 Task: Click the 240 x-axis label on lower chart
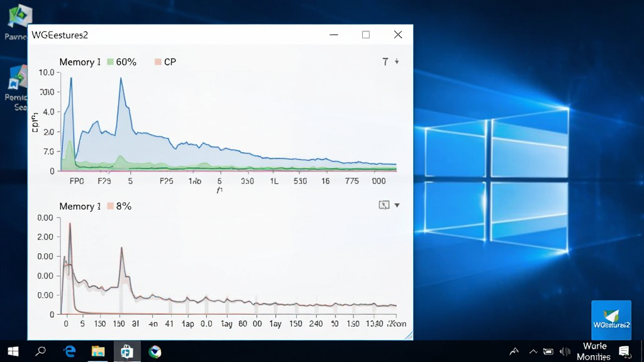(x=316, y=324)
